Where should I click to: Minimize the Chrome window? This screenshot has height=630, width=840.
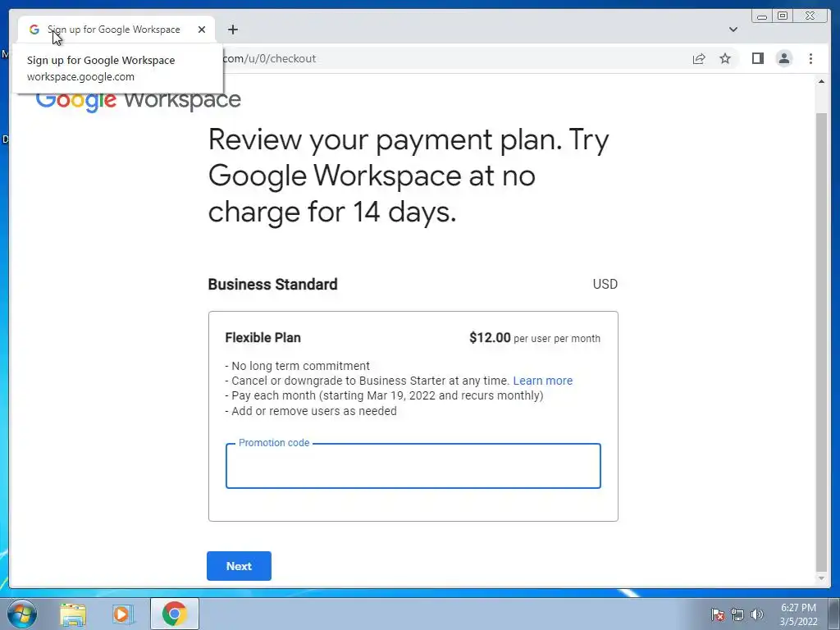pos(762,16)
